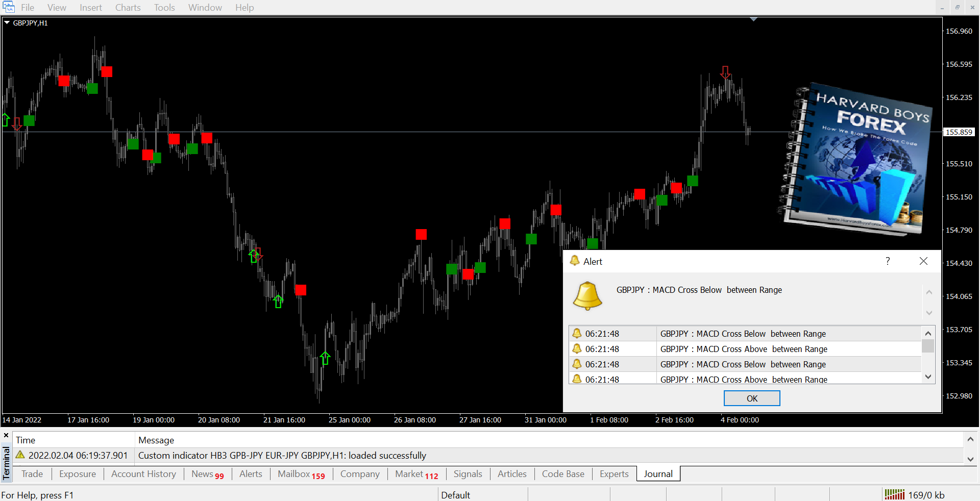Click the red down arrow near chart peak
The image size is (980, 501).
(725, 72)
